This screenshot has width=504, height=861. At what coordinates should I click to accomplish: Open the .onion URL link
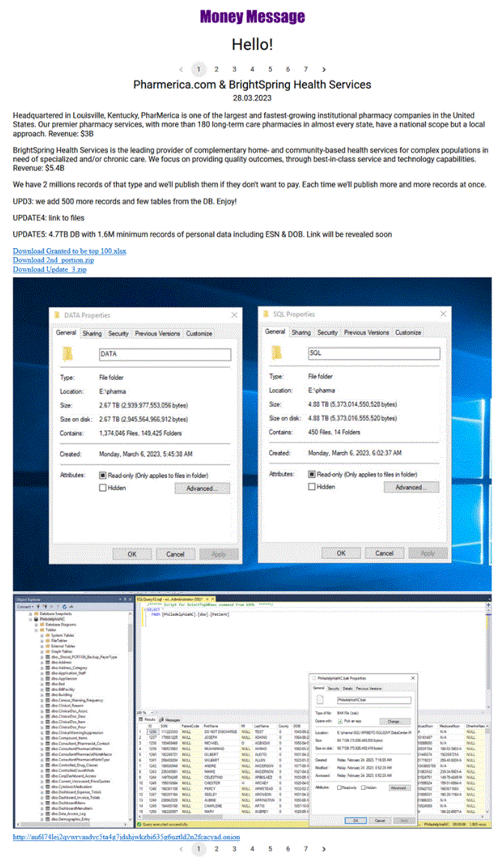click(x=127, y=837)
